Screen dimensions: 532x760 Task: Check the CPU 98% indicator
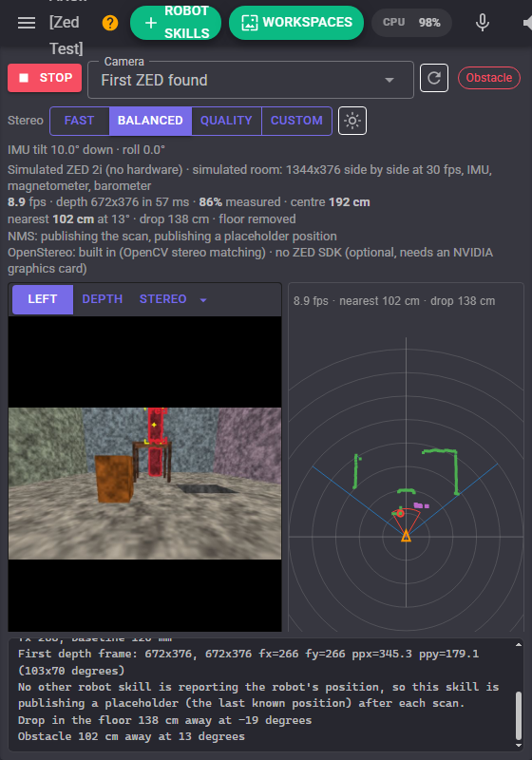[x=411, y=23]
